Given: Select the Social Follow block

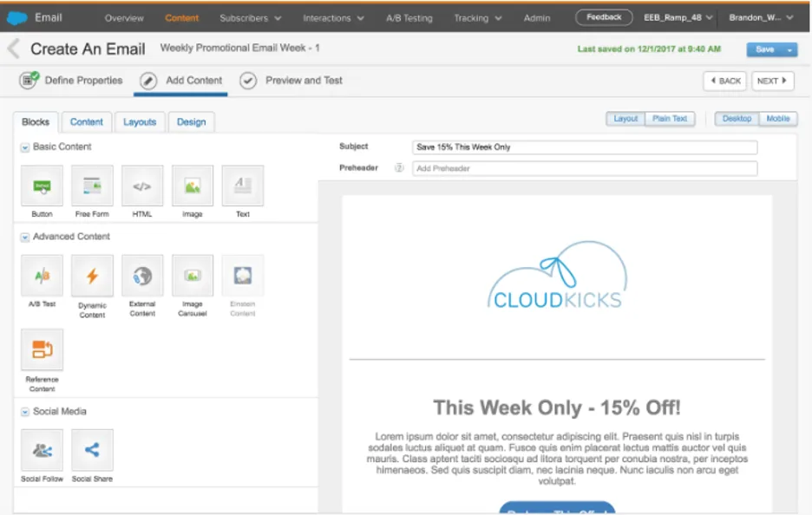Looking at the screenshot, I should click(42, 450).
